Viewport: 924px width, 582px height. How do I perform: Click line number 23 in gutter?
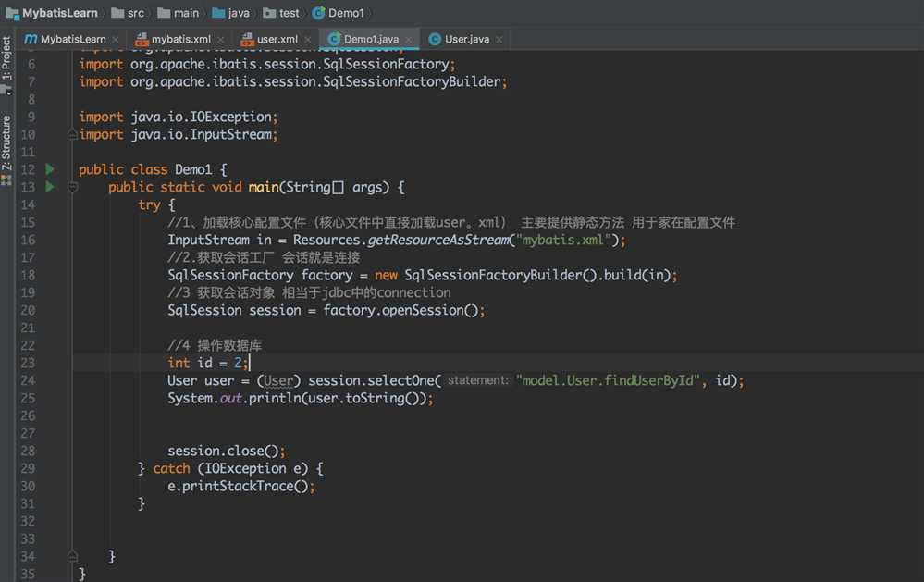point(28,364)
